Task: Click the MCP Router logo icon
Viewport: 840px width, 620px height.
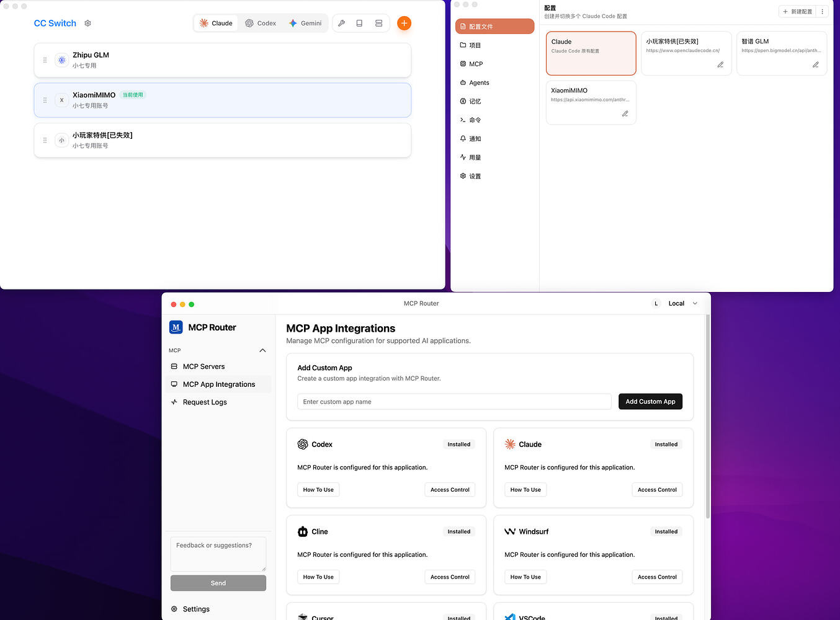Action: 176,327
